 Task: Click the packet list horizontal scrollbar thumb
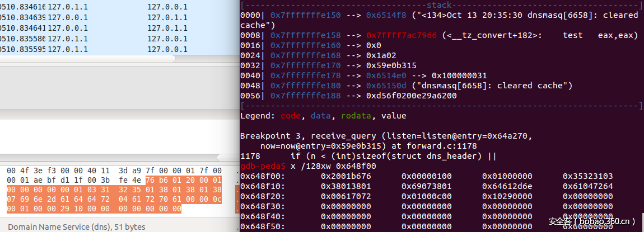click(x=87, y=59)
